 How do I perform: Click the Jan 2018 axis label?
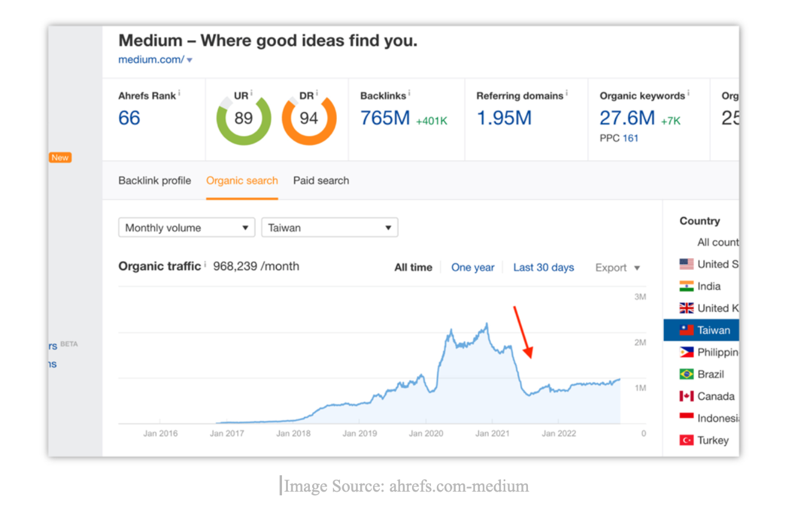tap(293, 433)
